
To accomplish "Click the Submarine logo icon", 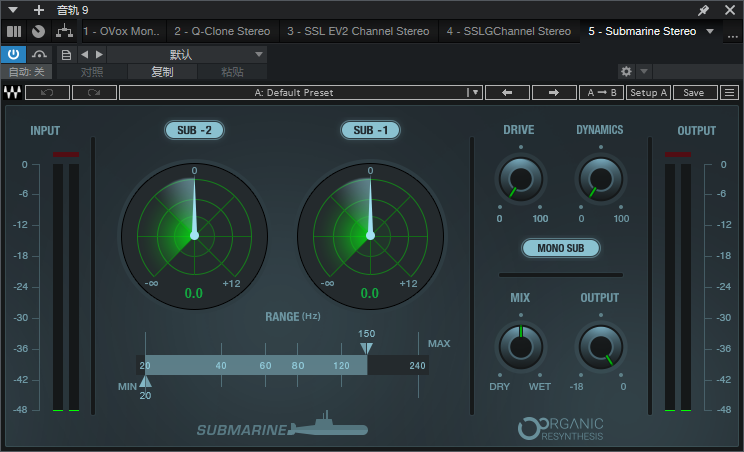I will [283, 425].
